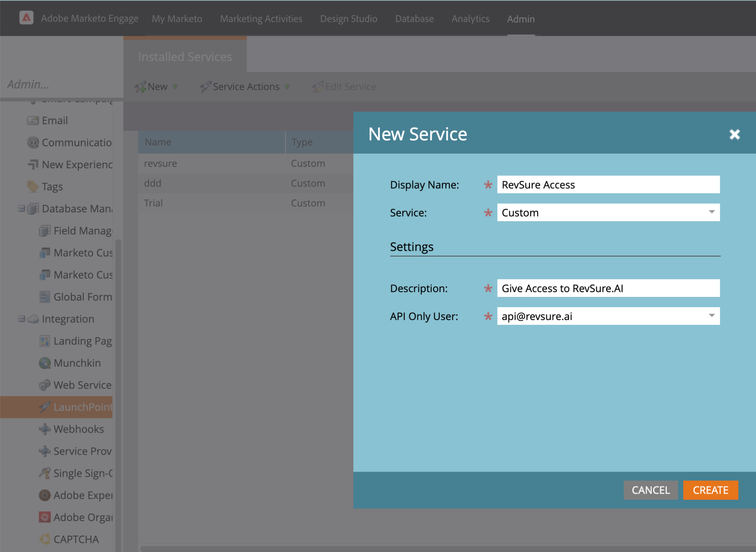Image resolution: width=756 pixels, height=552 pixels.
Task: Click the orange CREATE button
Action: (710, 490)
